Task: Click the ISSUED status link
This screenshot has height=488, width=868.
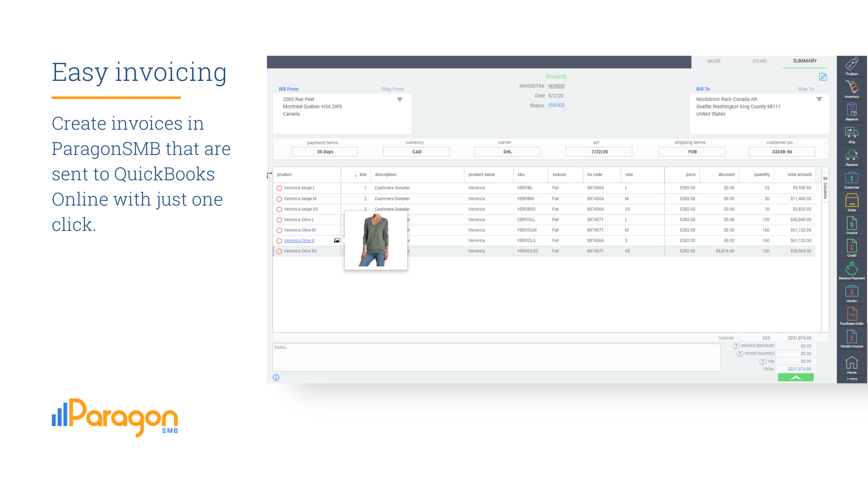Action: [x=557, y=105]
